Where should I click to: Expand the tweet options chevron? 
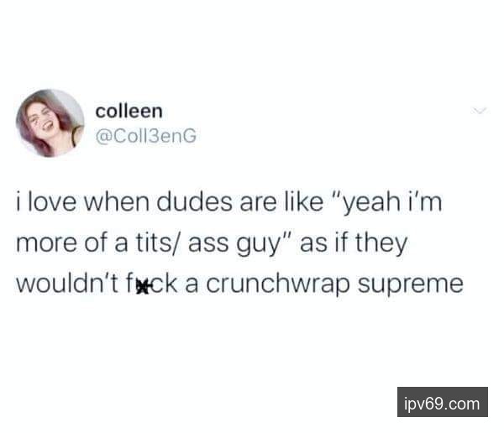[480, 111]
